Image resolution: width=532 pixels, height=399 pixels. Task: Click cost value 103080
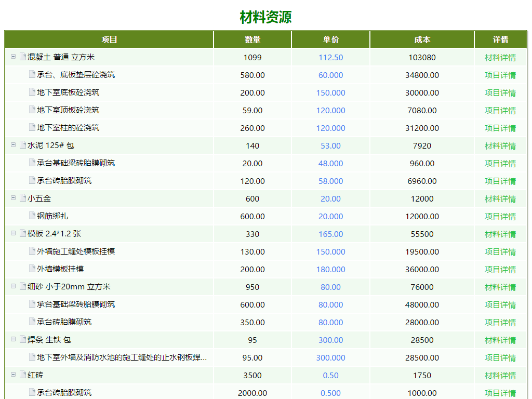click(x=422, y=57)
